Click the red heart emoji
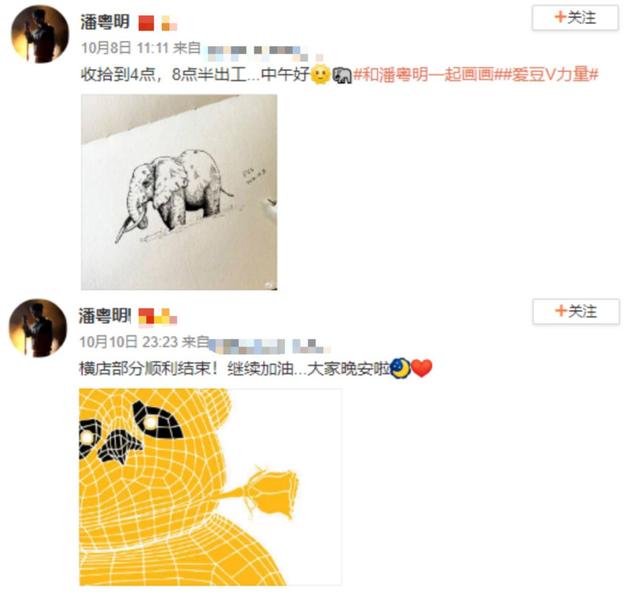The image size is (640, 593). pos(421,368)
